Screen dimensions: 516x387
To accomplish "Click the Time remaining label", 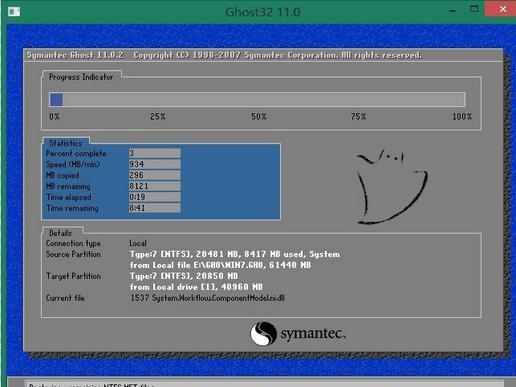I will coord(72,208).
